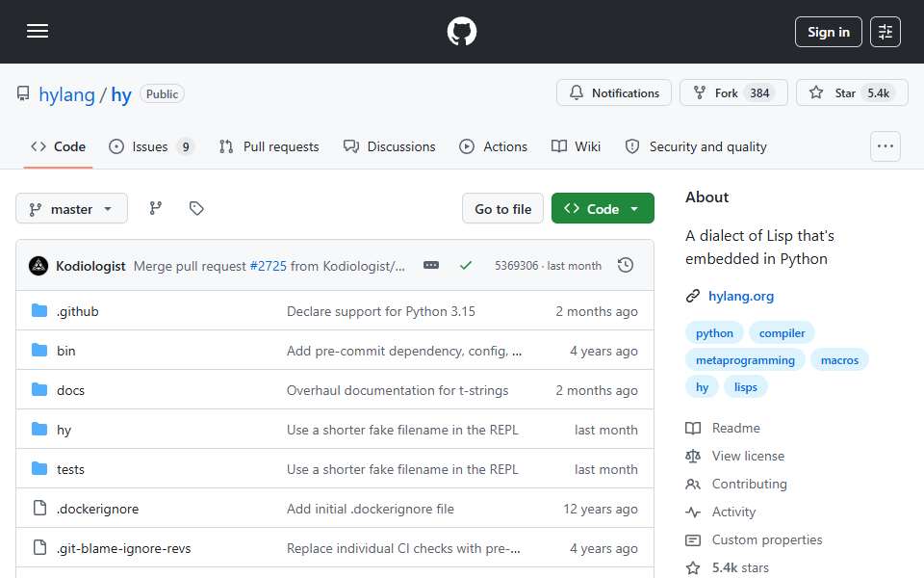Viewport: 924px width, 578px height.
Task: Show commit status check mark details
Action: (x=466, y=266)
